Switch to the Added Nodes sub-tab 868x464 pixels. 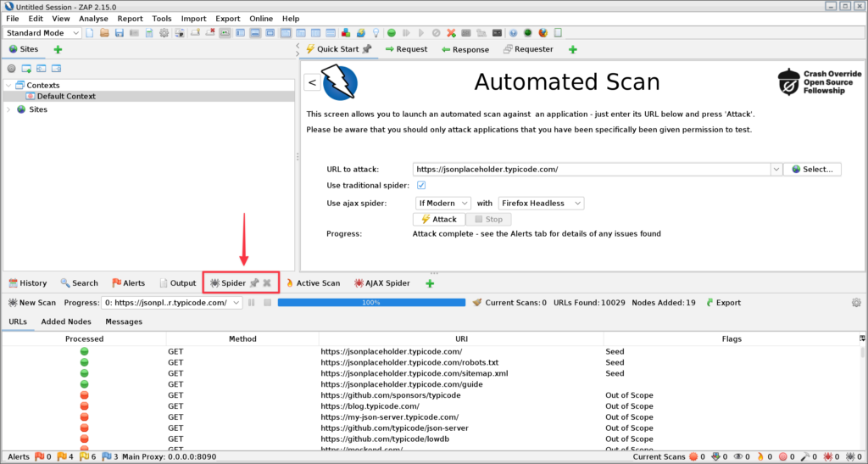(x=66, y=321)
